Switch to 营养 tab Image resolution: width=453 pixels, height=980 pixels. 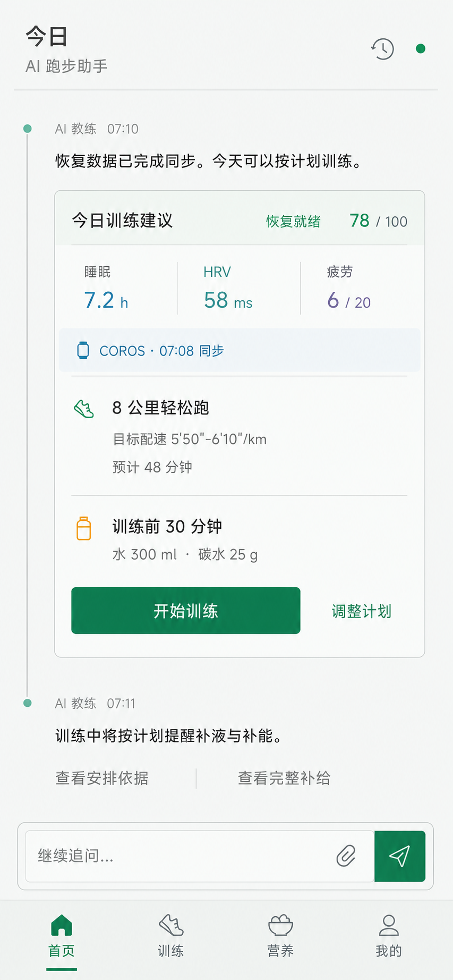[280, 936]
